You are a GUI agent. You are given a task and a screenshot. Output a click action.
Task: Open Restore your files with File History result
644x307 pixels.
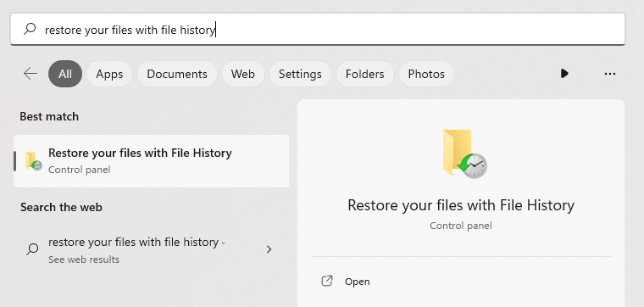tap(151, 161)
